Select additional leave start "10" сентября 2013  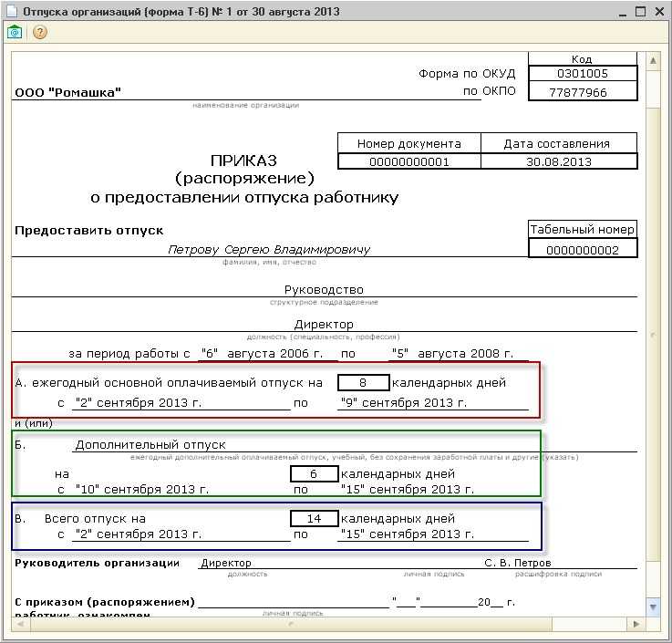point(142,489)
